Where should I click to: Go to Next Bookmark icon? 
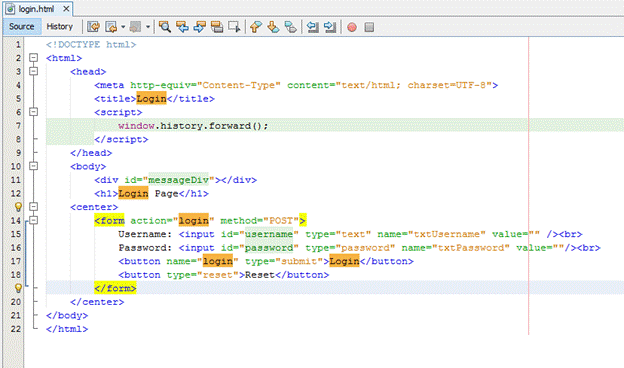273,27
